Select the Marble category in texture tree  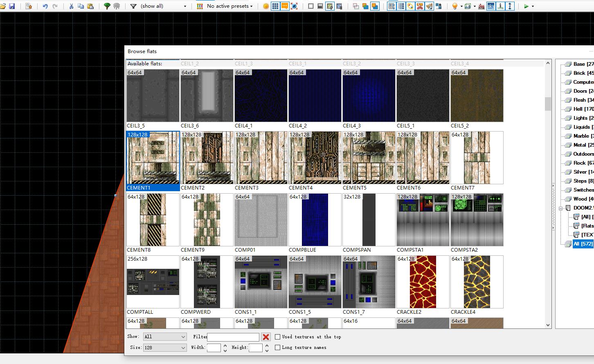click(581, 136)
